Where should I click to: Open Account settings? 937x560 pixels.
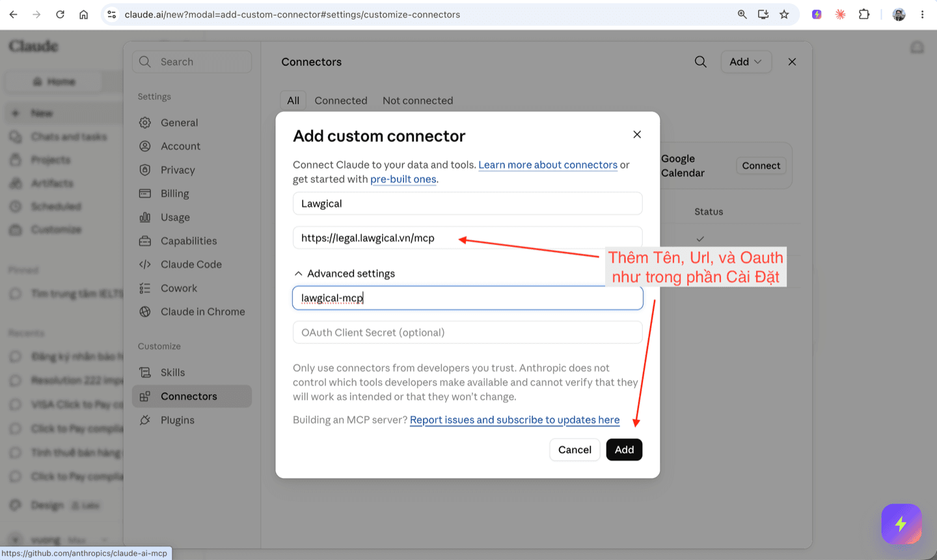pyautogui.click(x=192, y=146)
